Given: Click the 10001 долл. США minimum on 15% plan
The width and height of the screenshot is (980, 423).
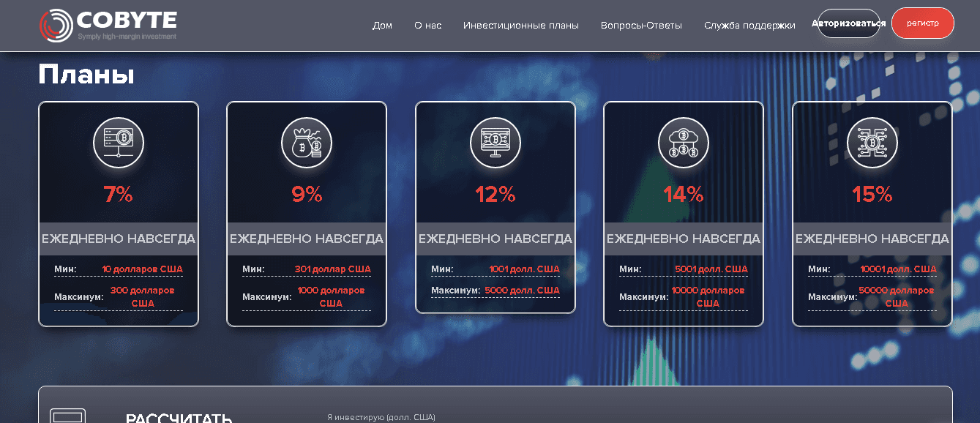Looking at the screenshot, I should coord(897,269).
